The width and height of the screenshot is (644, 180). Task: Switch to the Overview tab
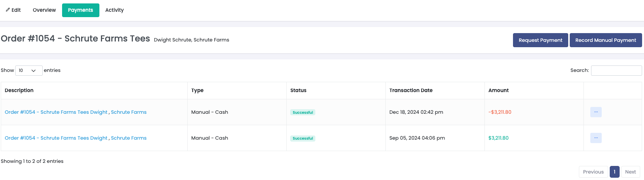(44, 10)
